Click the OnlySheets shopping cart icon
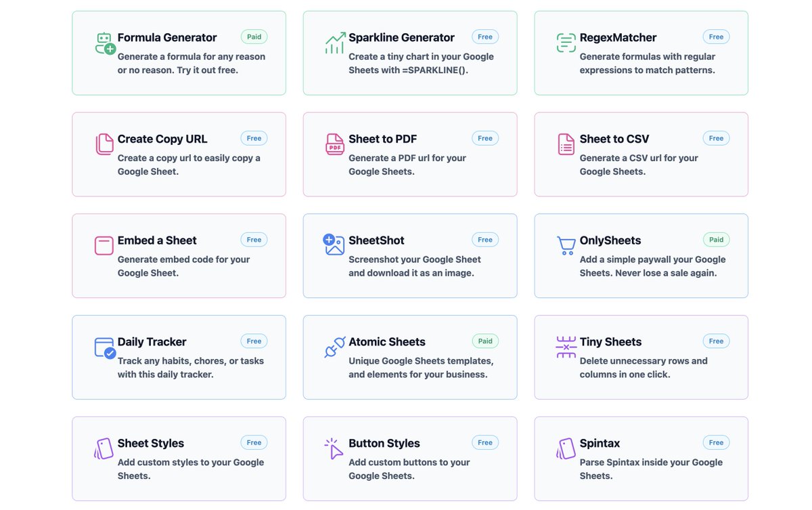Image resolution: width=812 pixels, height=510 pixels. tap(566, 245)
